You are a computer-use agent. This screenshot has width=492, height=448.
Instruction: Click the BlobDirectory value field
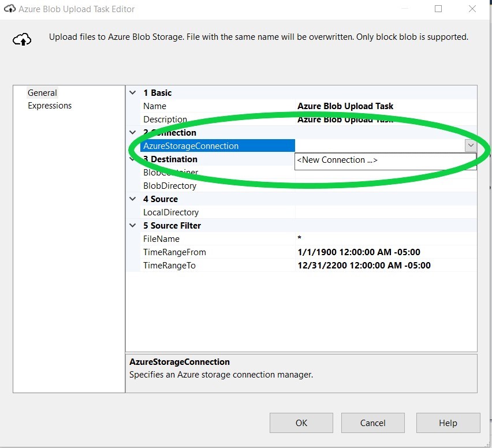(386, 186)
